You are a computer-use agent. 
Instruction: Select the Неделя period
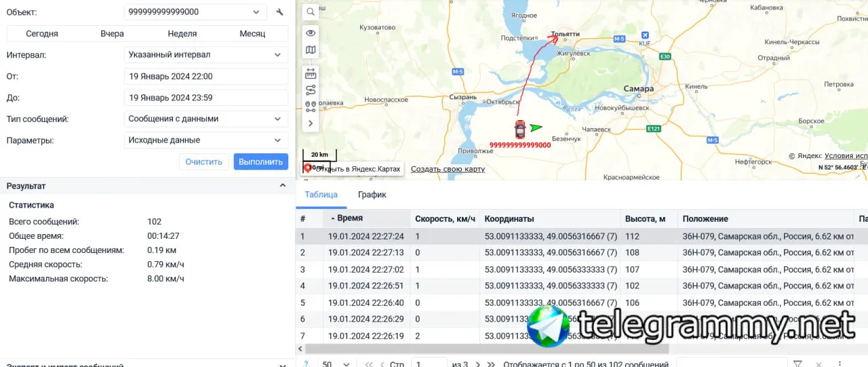tap(182, 34)
